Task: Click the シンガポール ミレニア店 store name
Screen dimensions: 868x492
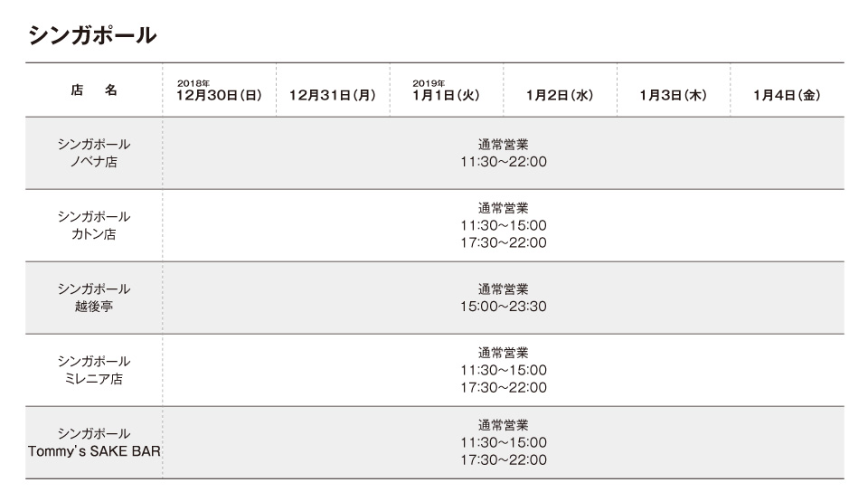Action: (94, 370)
